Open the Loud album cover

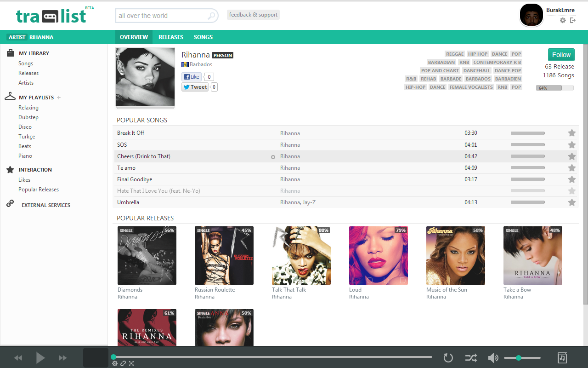[379, 255]
